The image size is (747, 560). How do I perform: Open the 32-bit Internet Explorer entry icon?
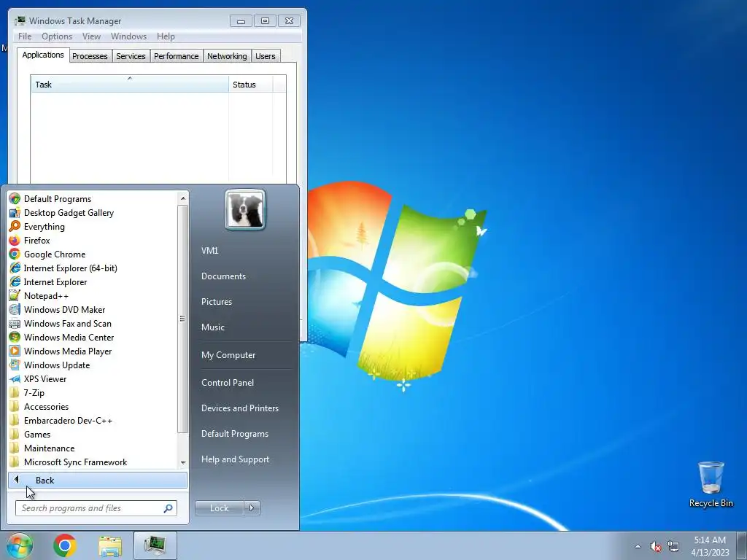15,281
